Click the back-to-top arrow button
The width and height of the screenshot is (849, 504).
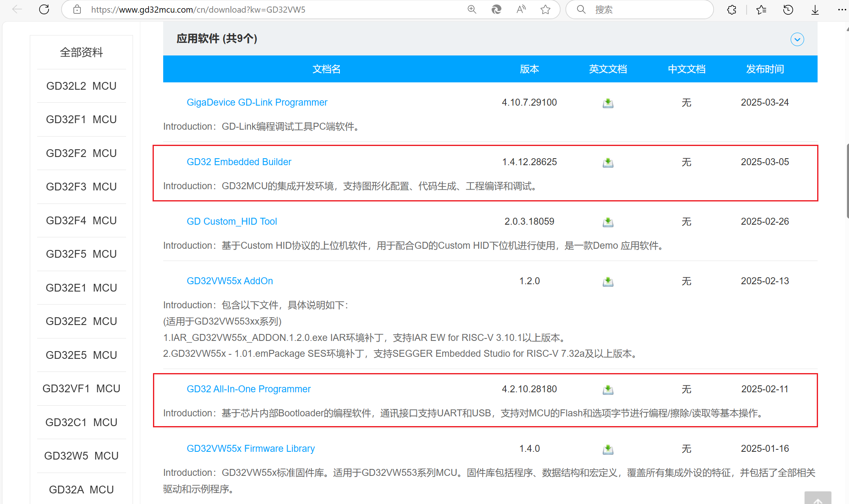pyautogui.click(x=818, y=498)
